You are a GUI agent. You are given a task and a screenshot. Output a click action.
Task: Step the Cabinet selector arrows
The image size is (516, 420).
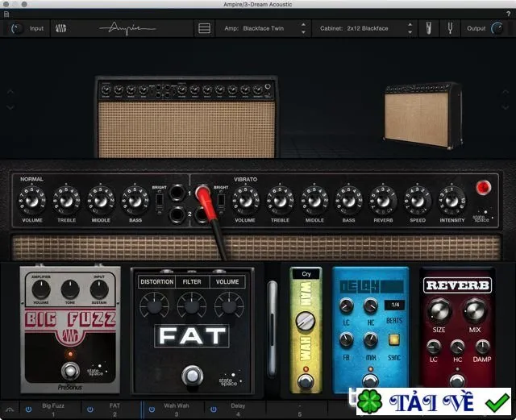pyautogui.click(x=410, y=28)
